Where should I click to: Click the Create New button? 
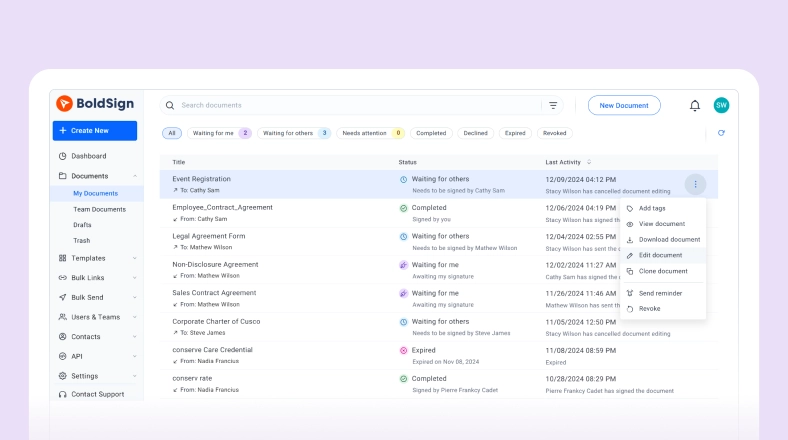[94, 130]
